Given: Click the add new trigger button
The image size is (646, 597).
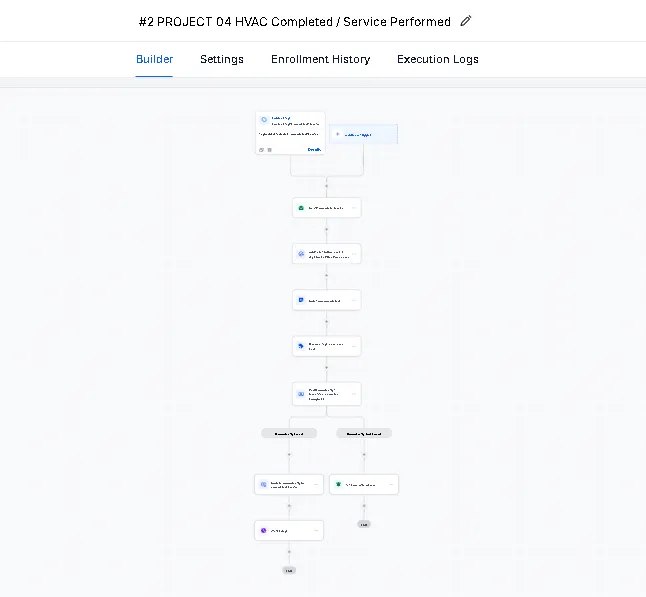Looking at the screenshot, I should 364,134.
